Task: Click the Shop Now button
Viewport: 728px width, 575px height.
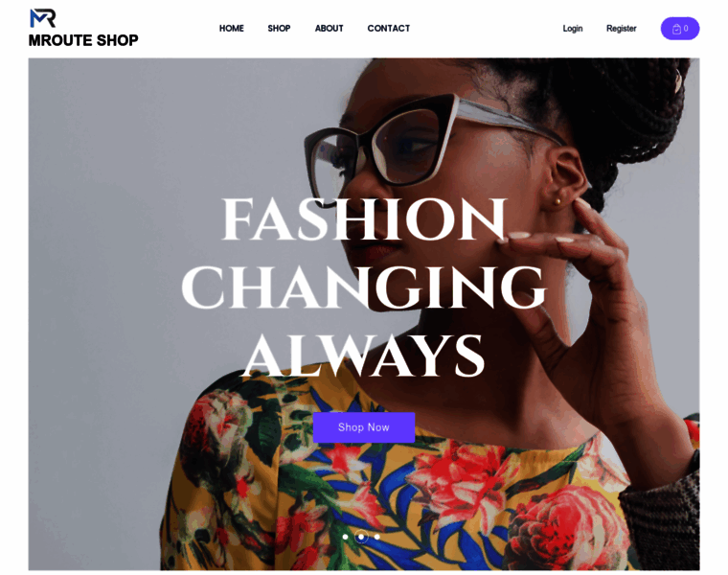Action: (x=364, y=427)
